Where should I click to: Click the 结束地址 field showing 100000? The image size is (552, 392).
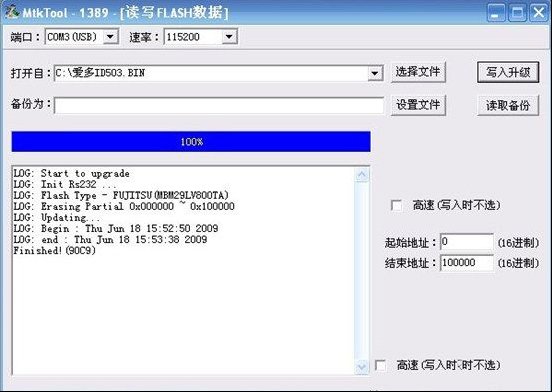[x=467, y=263]
